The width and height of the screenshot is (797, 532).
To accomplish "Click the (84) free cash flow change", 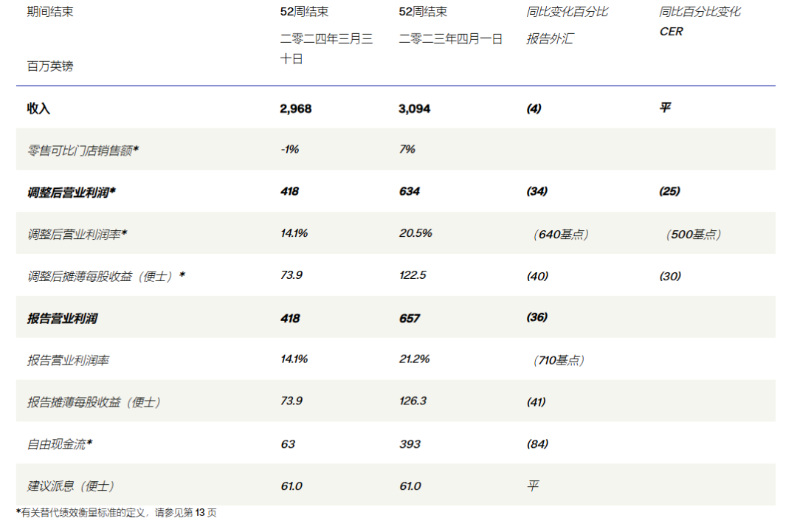I will point(537,444).
